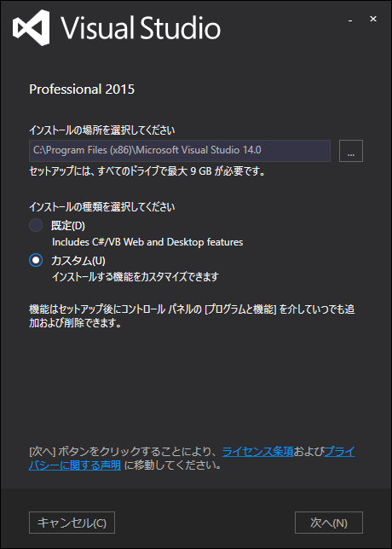
Task: Select the カスタム(U) radio button
Action: tap(36, 261)
